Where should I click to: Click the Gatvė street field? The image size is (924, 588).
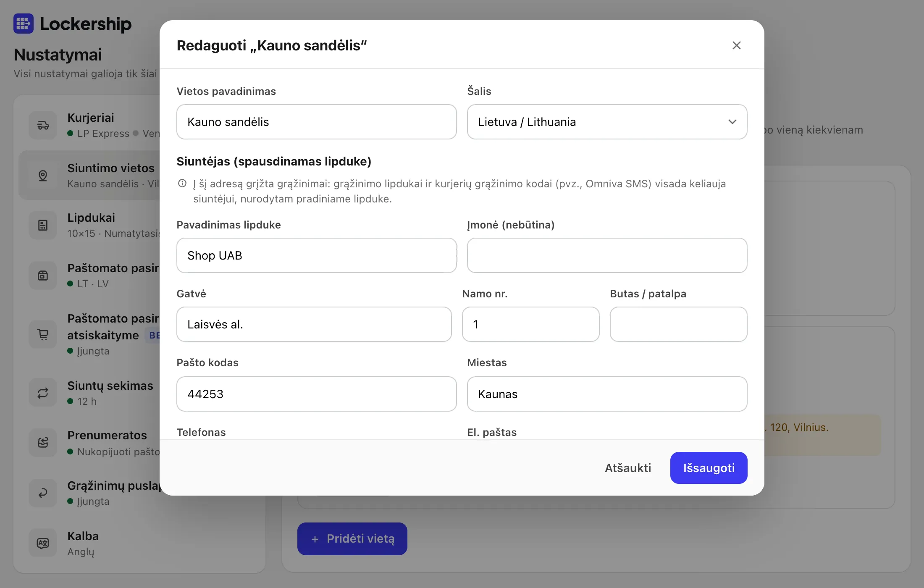pyautogui.click(x=314, y=324)
